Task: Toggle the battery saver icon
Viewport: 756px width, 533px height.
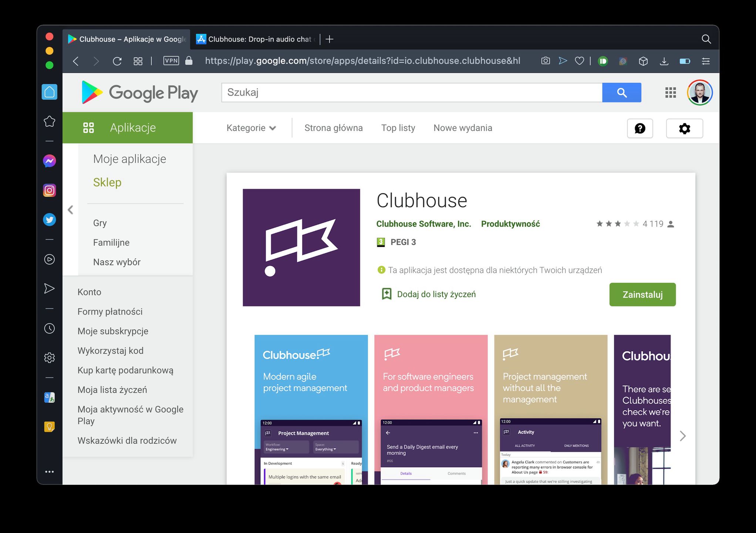Action: 685,61
